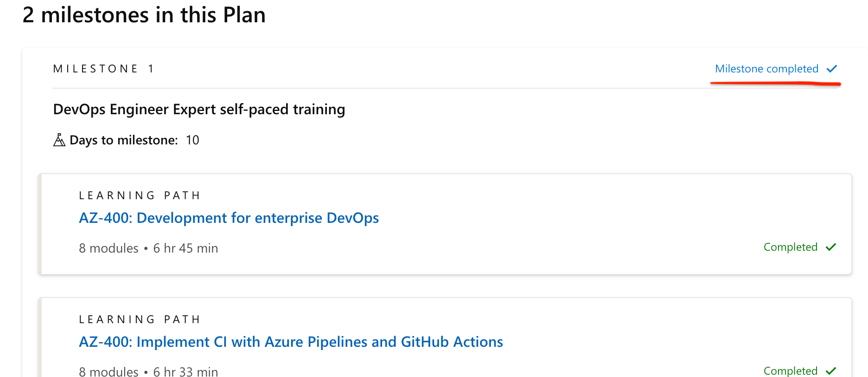Image resolution: width=868 pixels, height=377 pixels.
Task: Click the Days to milestone label
Action: point(123,140)
